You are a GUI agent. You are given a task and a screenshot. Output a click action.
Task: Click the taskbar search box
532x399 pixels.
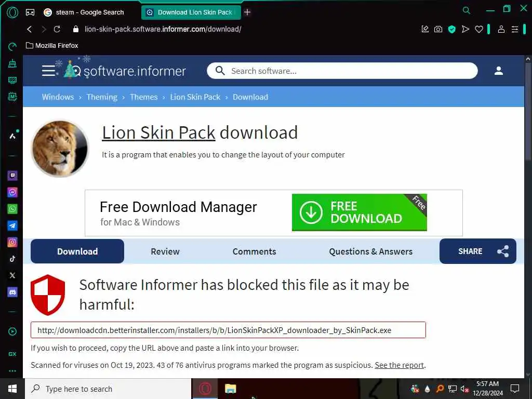pyautogui.click(x=108, y=389)
